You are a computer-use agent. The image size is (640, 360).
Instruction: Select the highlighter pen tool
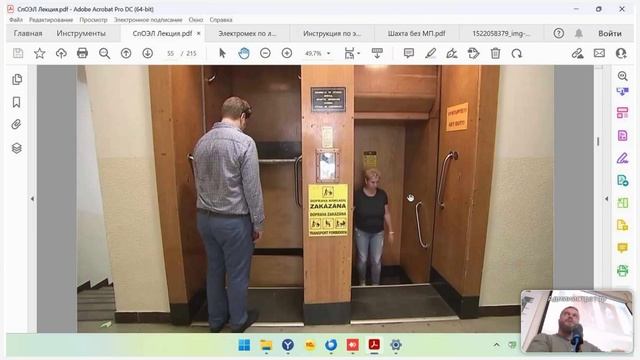430,53
